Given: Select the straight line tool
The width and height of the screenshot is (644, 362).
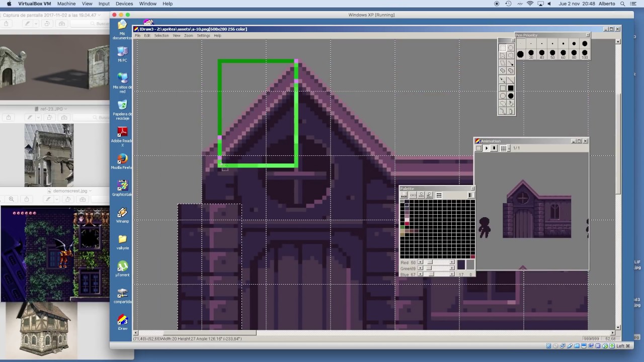Looking at the screenshot, I should point(511,80).
